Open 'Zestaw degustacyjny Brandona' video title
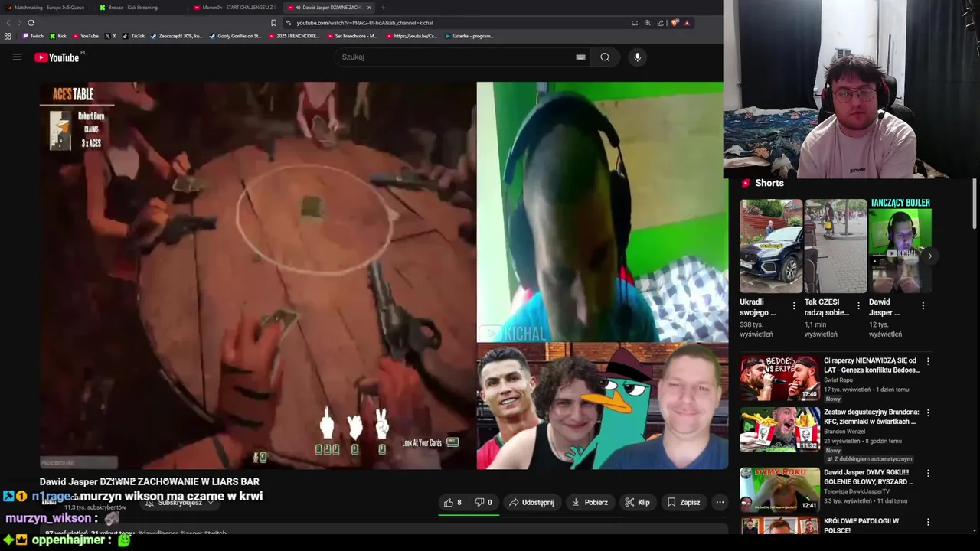 point(870,417)
